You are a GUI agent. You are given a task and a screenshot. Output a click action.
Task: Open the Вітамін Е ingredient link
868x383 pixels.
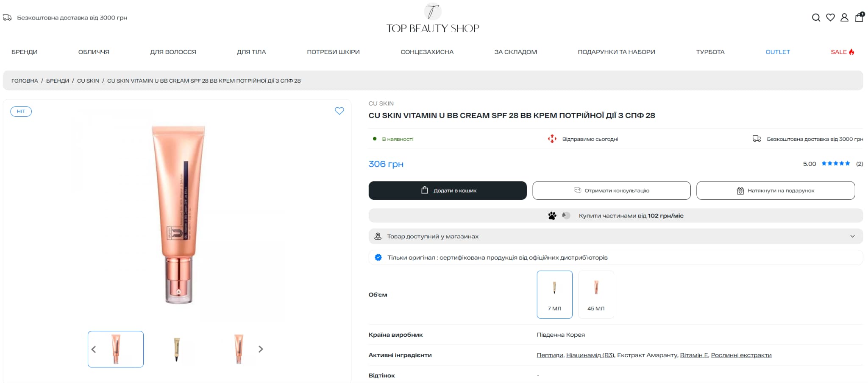coord(694,355)
